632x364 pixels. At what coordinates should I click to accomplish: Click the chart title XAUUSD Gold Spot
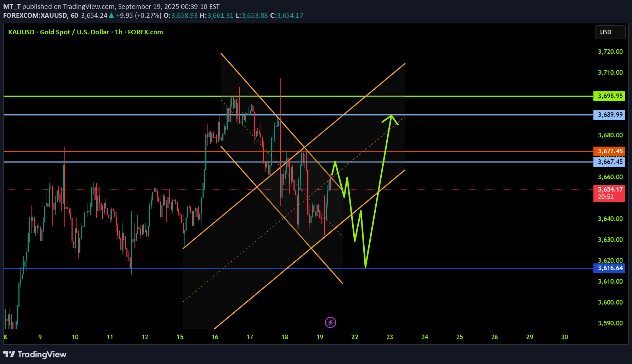pyautogui.click(x=86, y=32)
